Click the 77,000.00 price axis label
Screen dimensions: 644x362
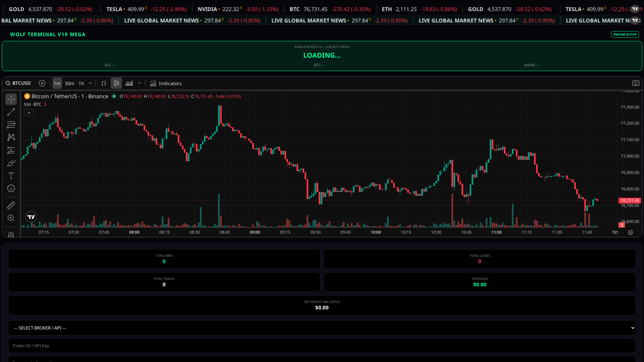tap(630, 156)
